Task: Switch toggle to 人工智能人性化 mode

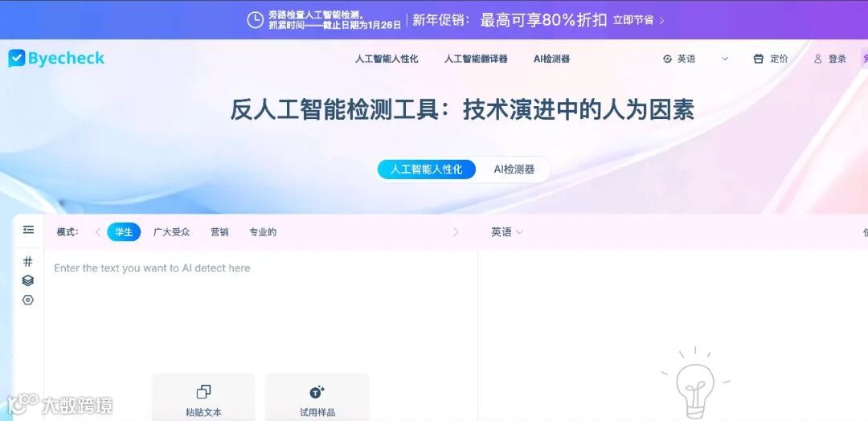Action: click(x=426, y=170)
